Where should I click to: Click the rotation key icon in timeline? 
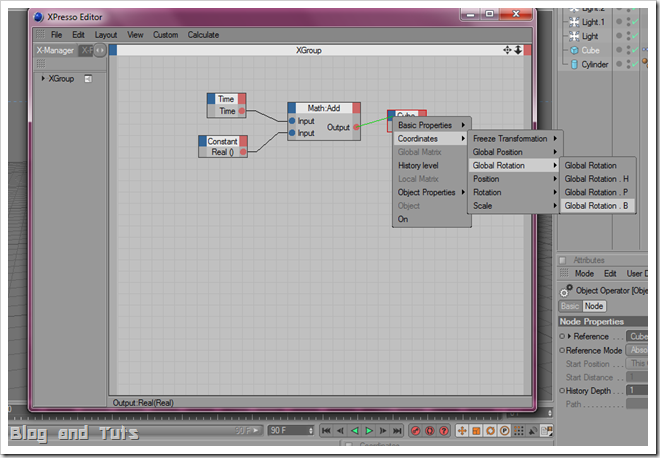point(490,431)
